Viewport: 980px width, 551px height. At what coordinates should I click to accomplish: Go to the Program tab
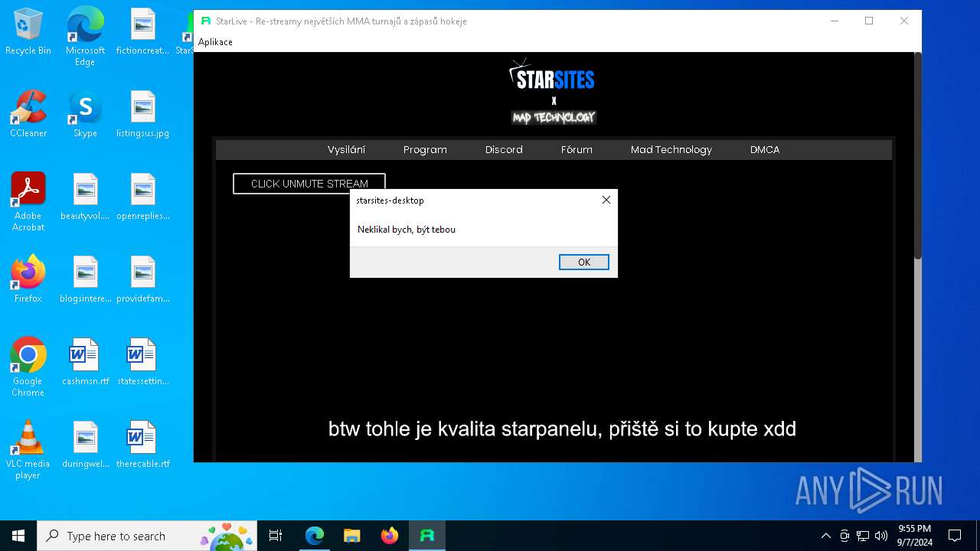coord(425,150)
